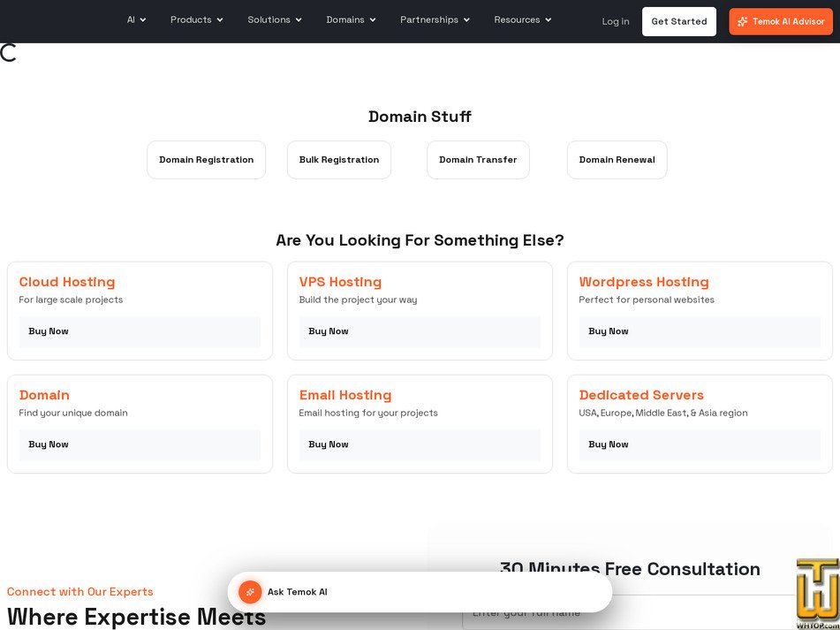Click the 'Domain Stuff' heading
The image size is (840, 630).
coord(420,117)
